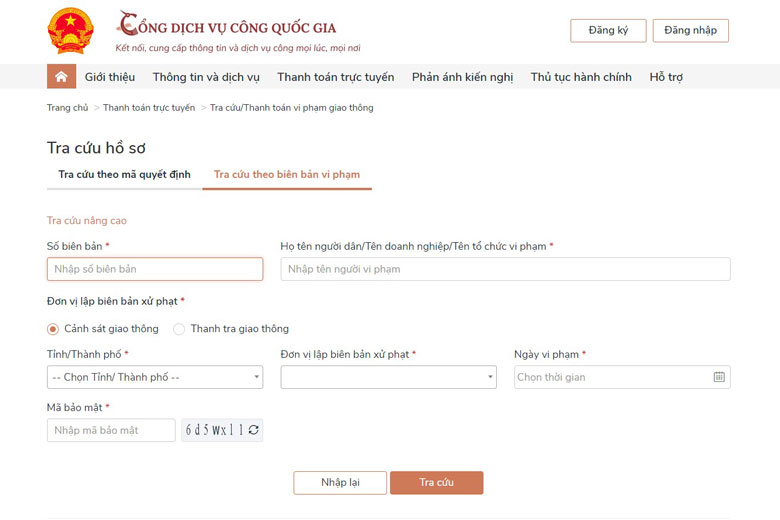This screenshot has height=520, width=780.
Task: Select Cảnh sát giao thông radio option
Action: (x=53, y=329)
